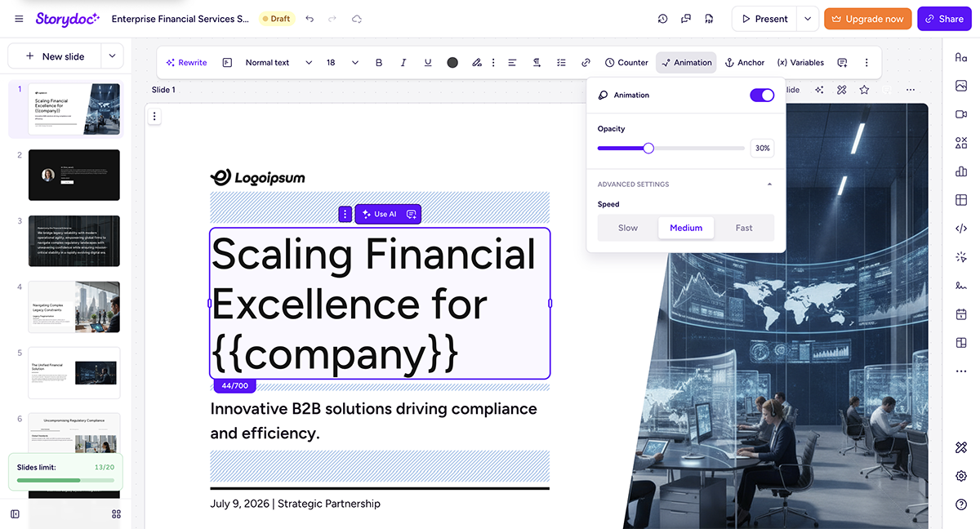Open the hamburger main menu

[18, 19]
